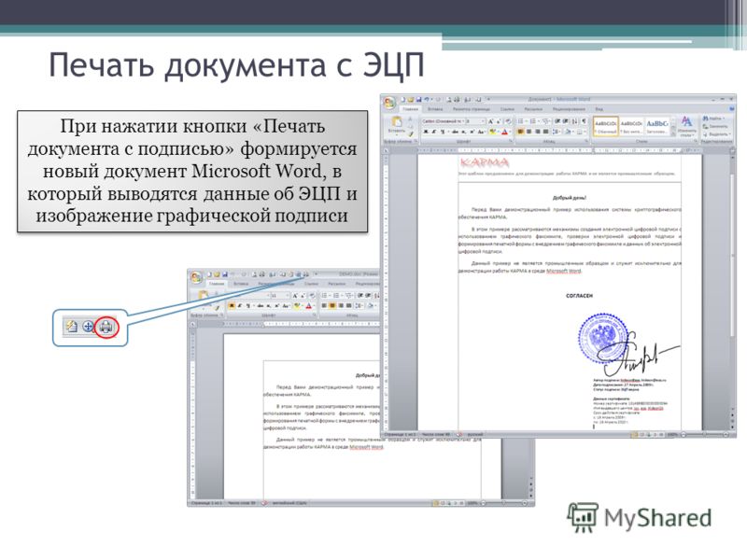Click font color red A in front window
The height and width of the screenshot is (560, 747).
click(x=504, y=132)
